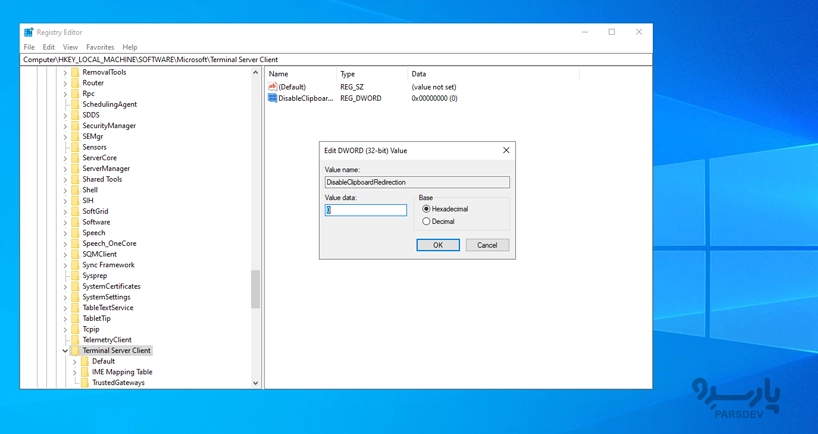Close the Edit DWORD dialog
The width and height of the screenshot is (818, 434).
pyautogui.click(x=506, y=150)
